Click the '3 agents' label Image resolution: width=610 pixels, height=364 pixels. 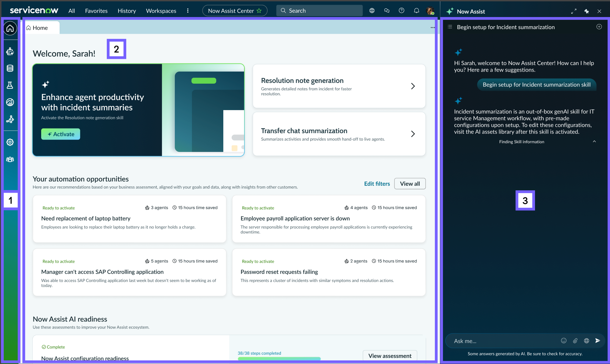[157, 208]
